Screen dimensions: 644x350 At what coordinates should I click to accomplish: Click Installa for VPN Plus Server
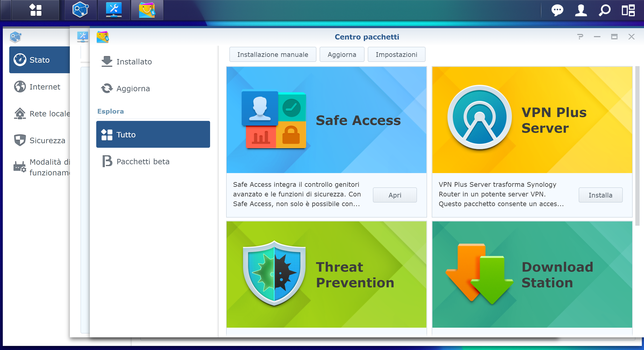coord(600,195)
